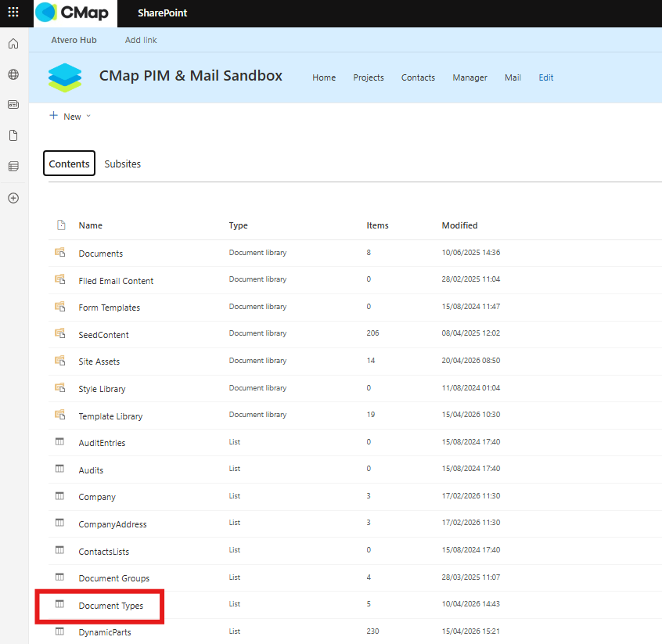
Task: Click modified date 10/06/2025 14:36
Action: pyautogui.click(x=471, y=253)
